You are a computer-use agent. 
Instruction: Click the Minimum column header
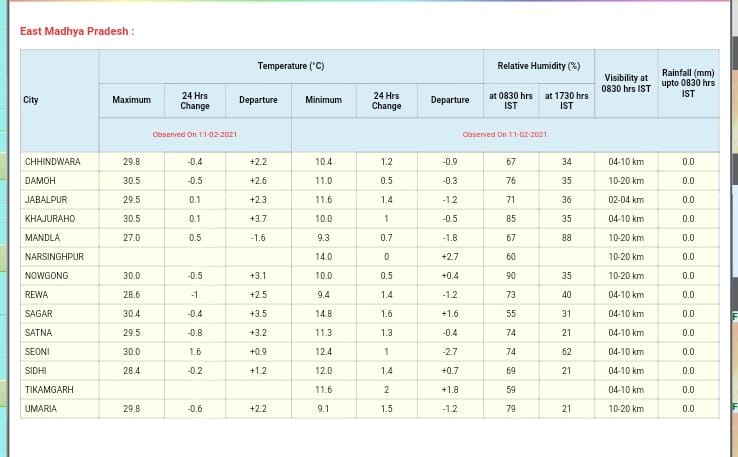pos(323,100)
